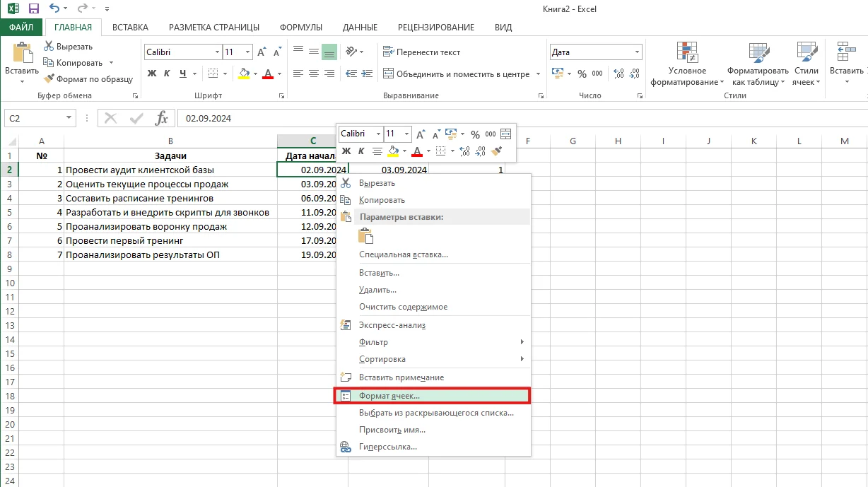
Task: Click the formula bar showing 02.09.2024
Action: coord(522,118)
